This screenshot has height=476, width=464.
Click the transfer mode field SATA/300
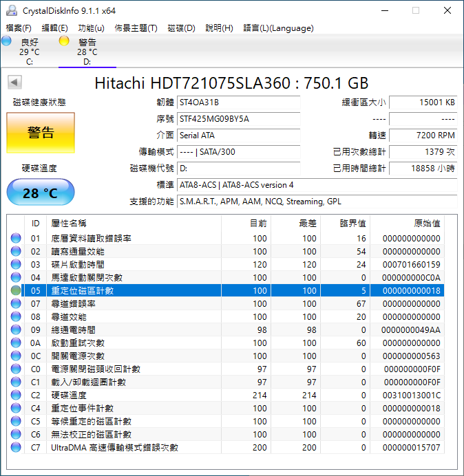pyautogui.click(x=239, y=152)
